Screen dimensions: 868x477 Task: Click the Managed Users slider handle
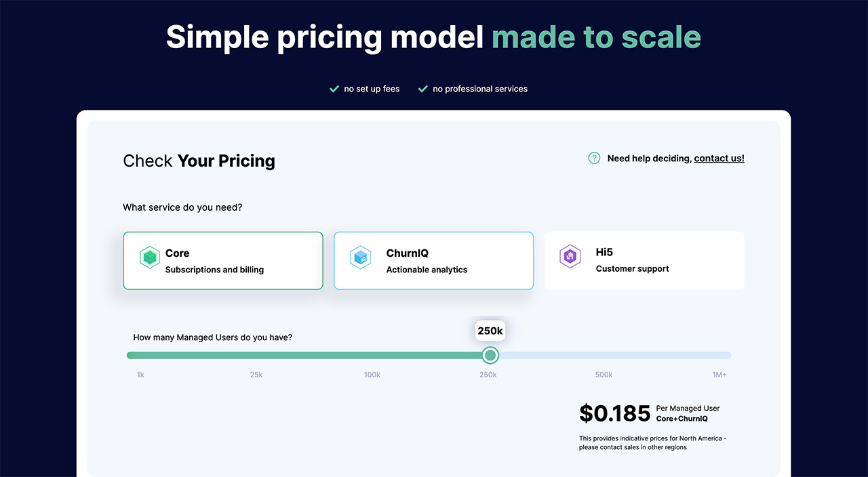click(x=490, y=355)
